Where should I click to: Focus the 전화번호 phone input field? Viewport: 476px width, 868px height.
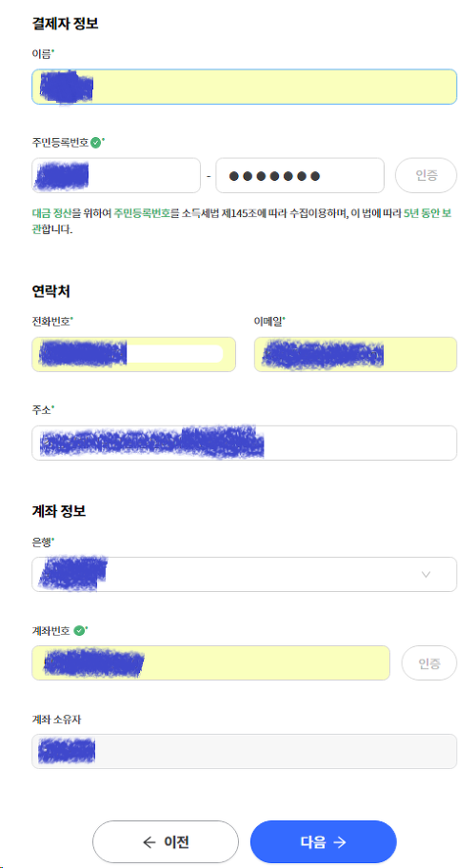click(133, 354)
